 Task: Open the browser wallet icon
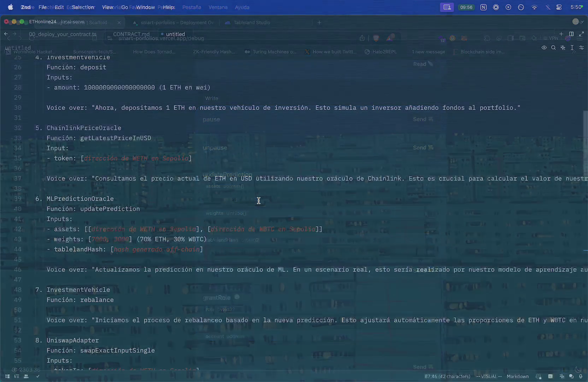(522, 38)
